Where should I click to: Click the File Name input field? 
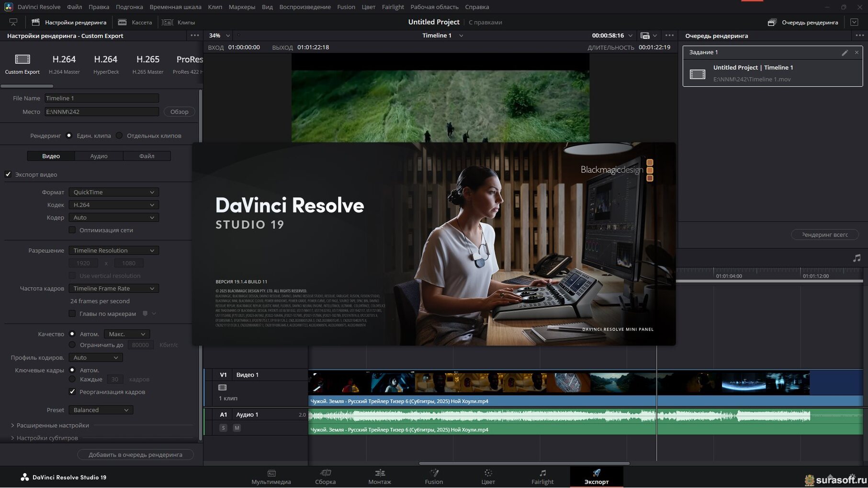point(101,98)
